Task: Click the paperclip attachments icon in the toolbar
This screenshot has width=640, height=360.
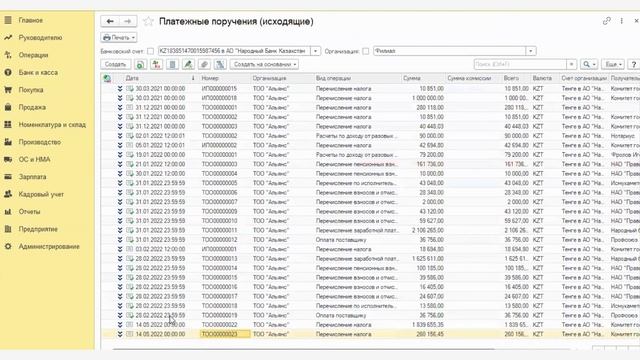Action: [204, 64]
